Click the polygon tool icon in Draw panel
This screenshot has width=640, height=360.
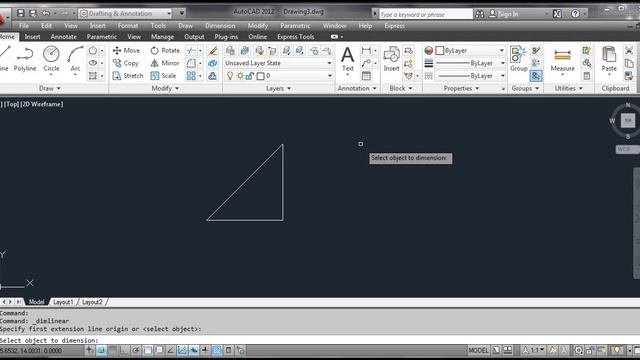[x=93, y=51]
